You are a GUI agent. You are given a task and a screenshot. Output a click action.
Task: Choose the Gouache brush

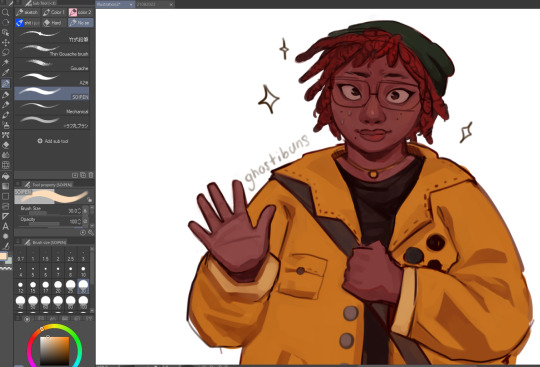(52, 65)
